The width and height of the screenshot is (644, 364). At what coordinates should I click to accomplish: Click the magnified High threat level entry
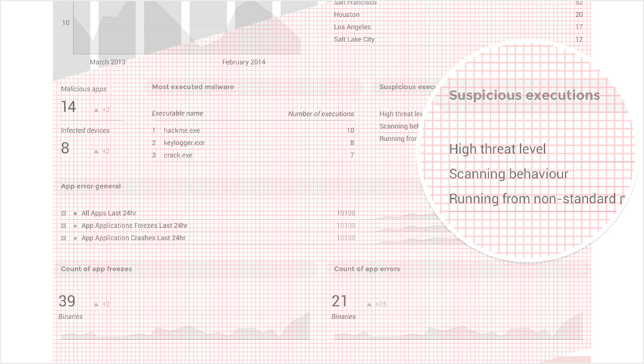click(x=498, y=150)
